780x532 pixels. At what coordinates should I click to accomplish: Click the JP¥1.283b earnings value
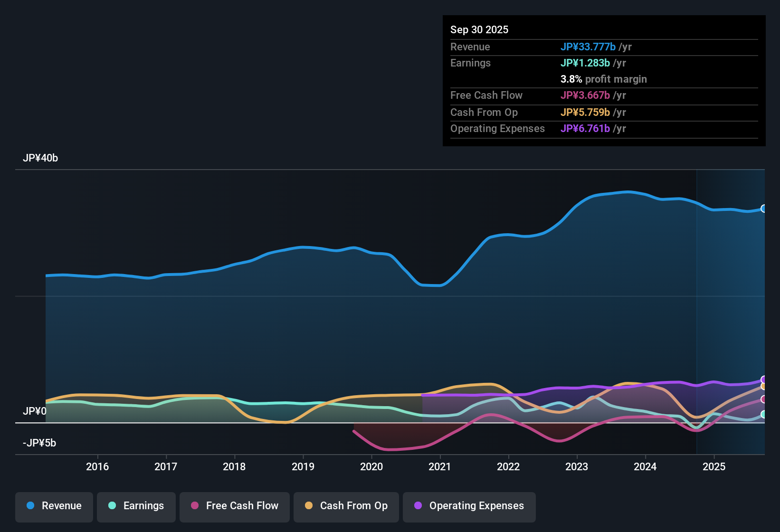[585, 63]
